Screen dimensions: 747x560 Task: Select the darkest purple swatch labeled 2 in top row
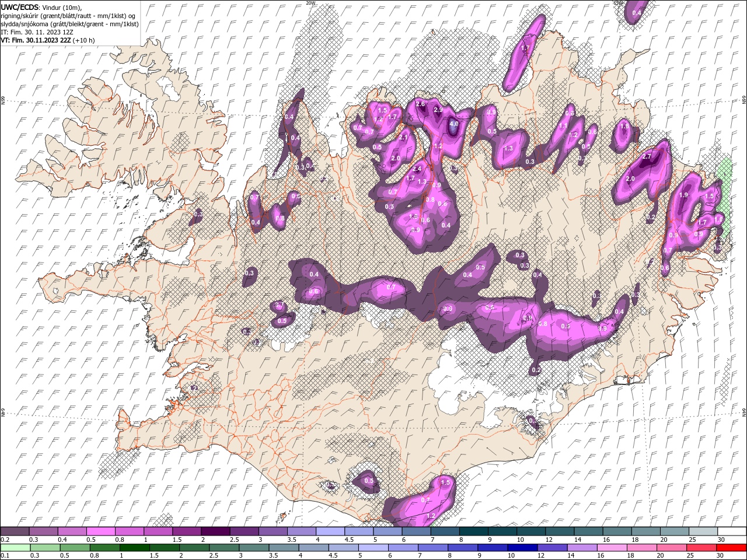215,531
